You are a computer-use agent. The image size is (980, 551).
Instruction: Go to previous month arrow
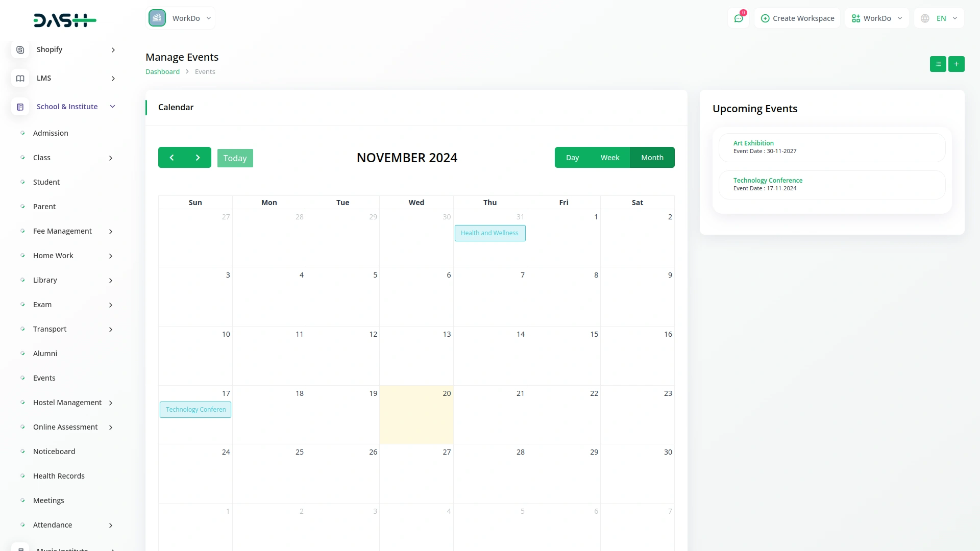(x=171, y=158)
